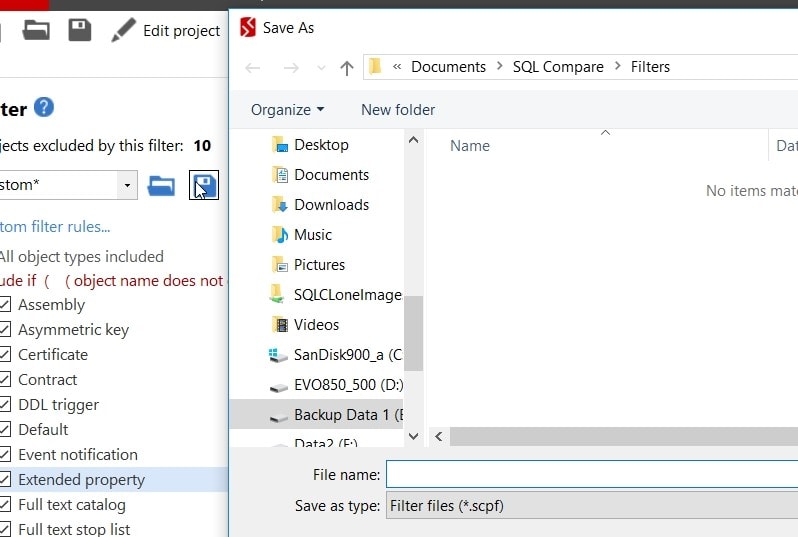This screenshot has width=798, height=537.
Task: Click the file list horizontal scrollbar thumb
Action: point(623,436)
